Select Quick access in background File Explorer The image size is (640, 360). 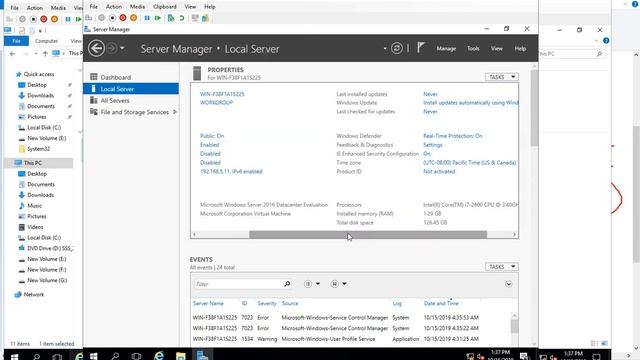(x=39, y=74)
